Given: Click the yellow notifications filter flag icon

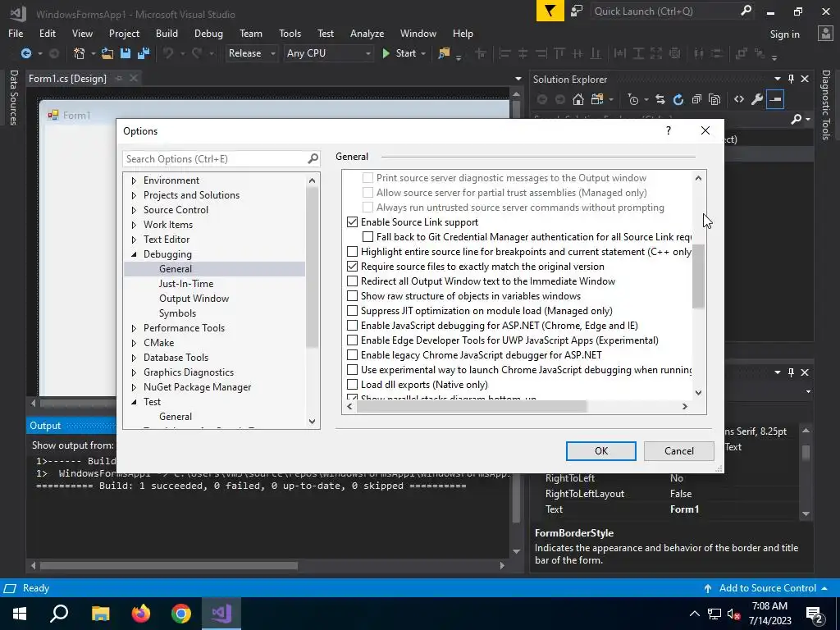Looking at the screenshot, I should pyautogui.click(x=550, y=11).
